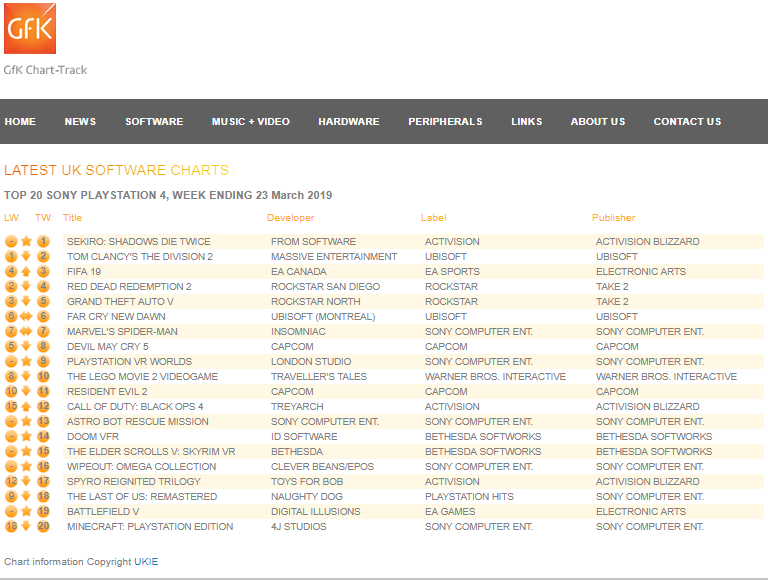Click the up arrow icon for Call of Duty: Black Ops 4
The width and height of the screenshot is (768, 580).
26,406
